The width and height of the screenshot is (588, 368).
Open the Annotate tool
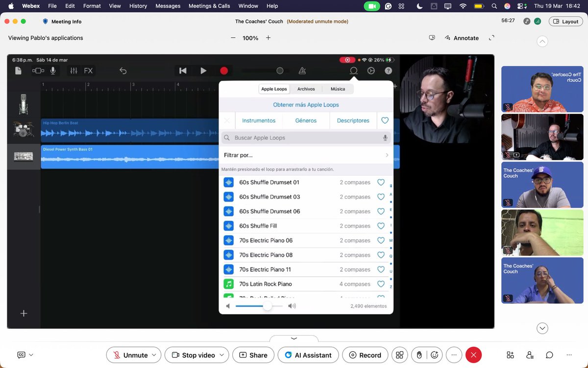click(462, 38)
